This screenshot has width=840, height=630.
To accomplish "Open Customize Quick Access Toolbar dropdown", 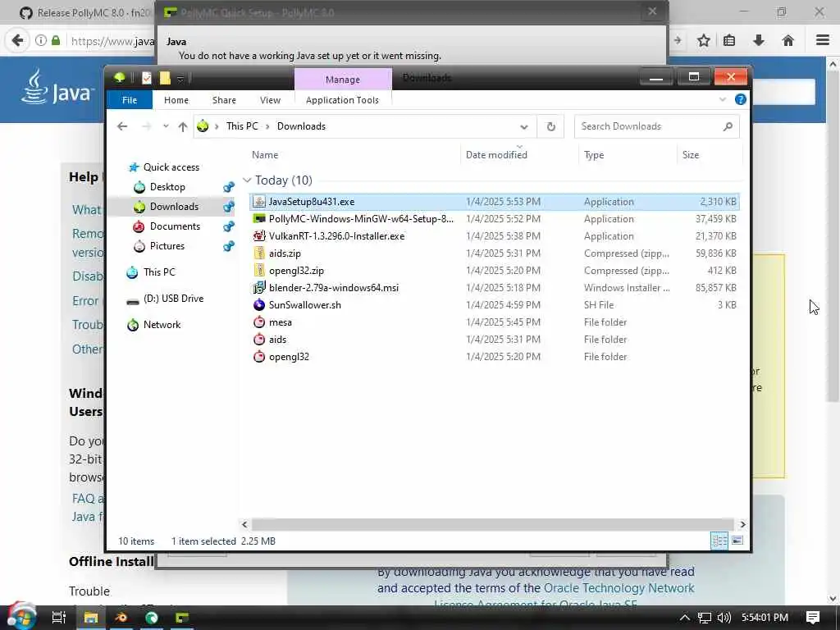I will point(180,80).
